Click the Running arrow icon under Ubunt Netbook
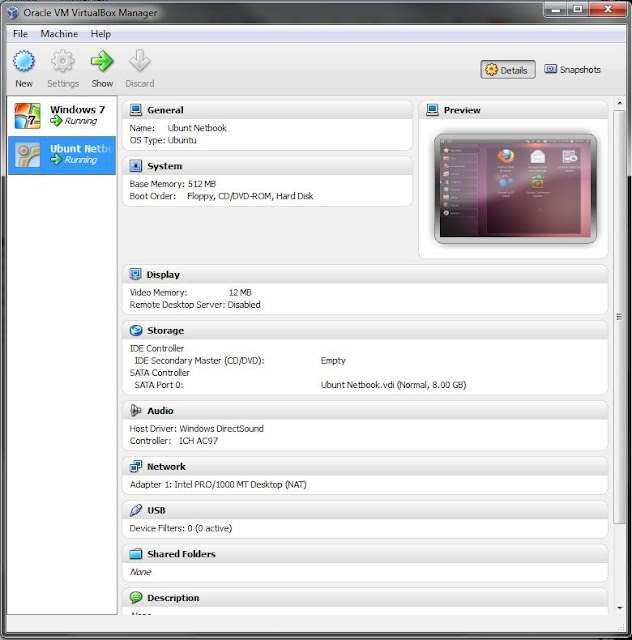The height and width of the screenshot is (640, 632). click(56, 160)
